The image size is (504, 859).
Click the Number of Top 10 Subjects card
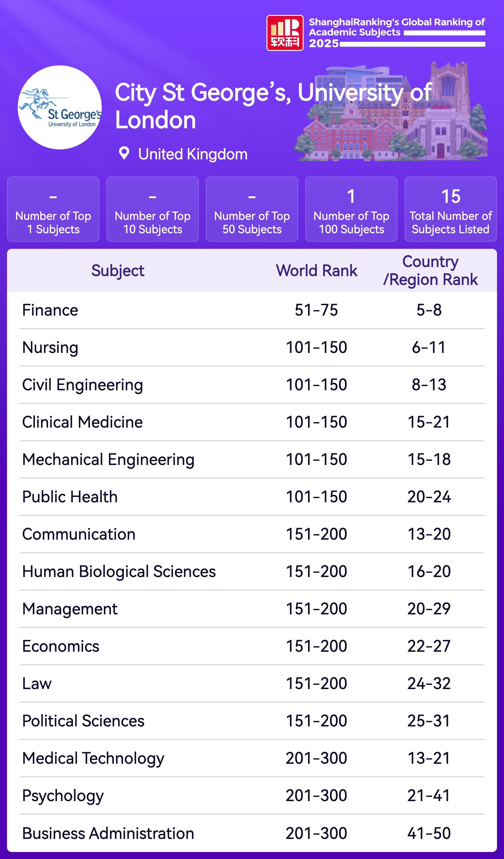[152, 209]
